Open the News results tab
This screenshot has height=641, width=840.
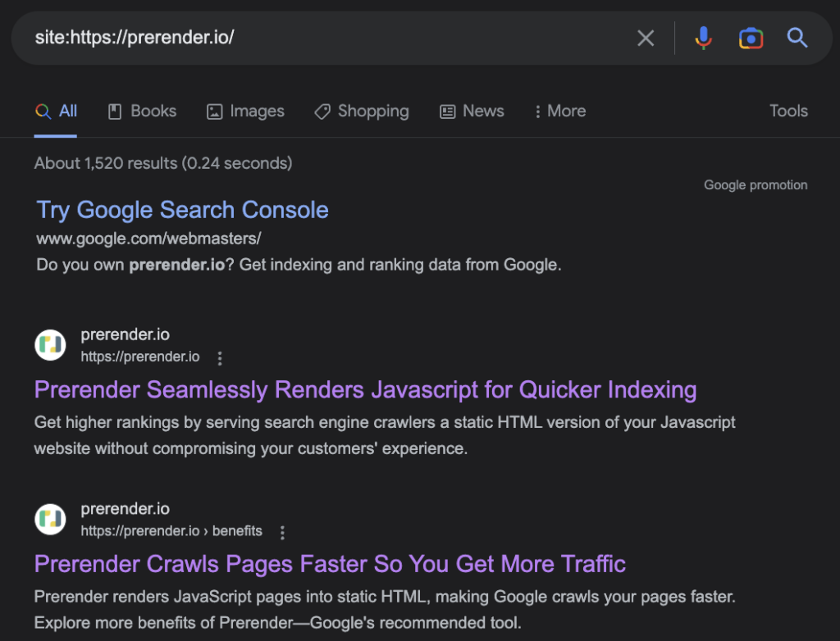[x=472, y=111]
